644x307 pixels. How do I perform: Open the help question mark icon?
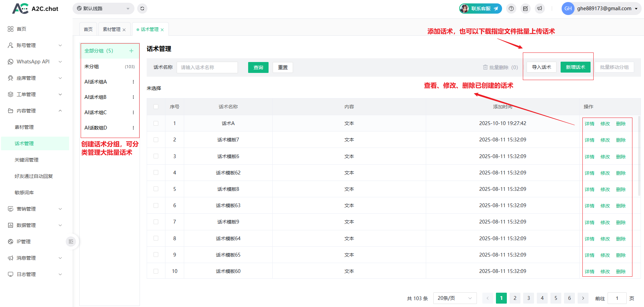pyautogui.click(x=511, y=9)
